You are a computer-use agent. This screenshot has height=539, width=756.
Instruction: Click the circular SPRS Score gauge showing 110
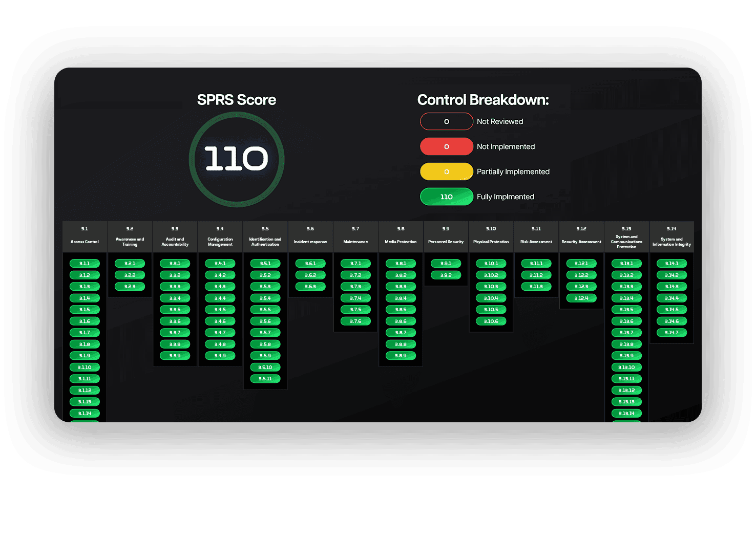[x=237, y=159]
